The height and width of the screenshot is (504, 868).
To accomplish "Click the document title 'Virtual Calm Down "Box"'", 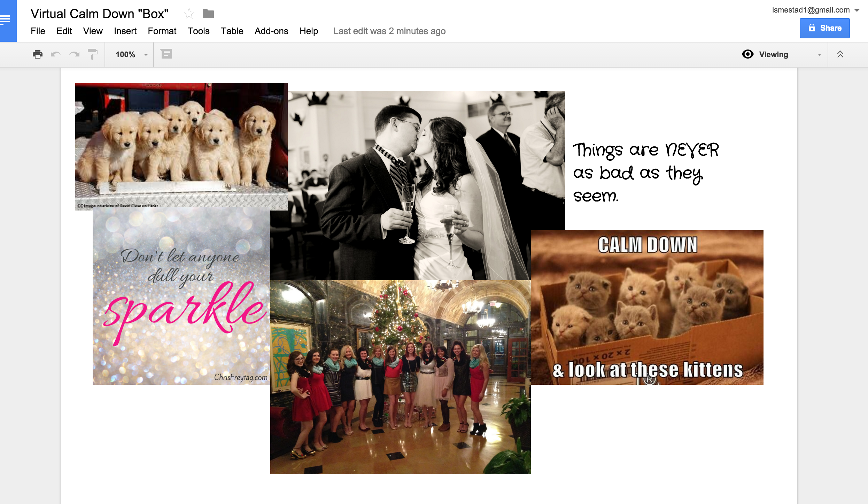I will point(100,14).
